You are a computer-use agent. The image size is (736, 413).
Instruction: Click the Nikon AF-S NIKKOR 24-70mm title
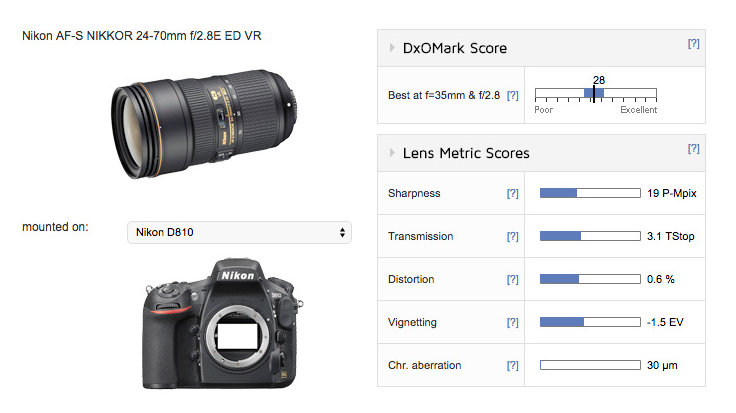(142, 36)
